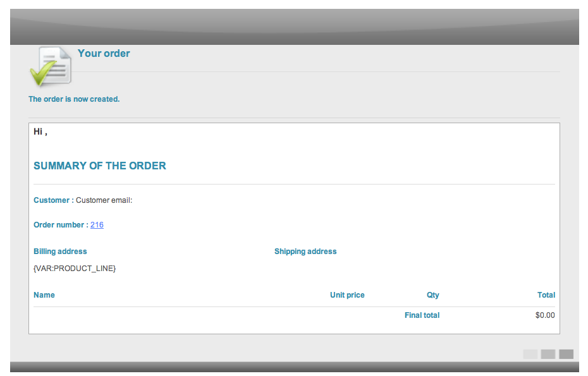Click the order document checkmark icon

[51, 66]
